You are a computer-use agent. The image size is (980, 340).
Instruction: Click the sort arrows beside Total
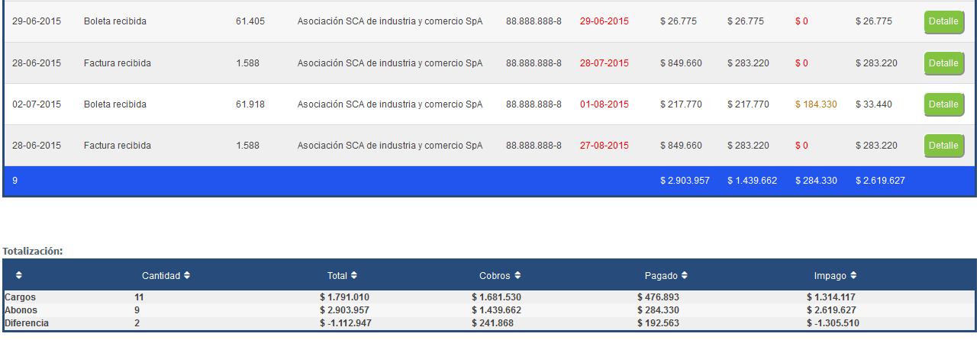(354, 275)
